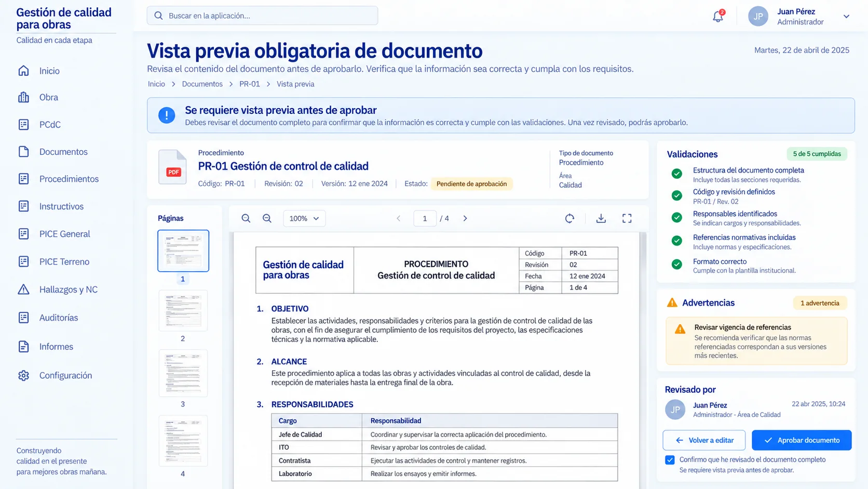Click the blue info alert icon

pos(167,115)
